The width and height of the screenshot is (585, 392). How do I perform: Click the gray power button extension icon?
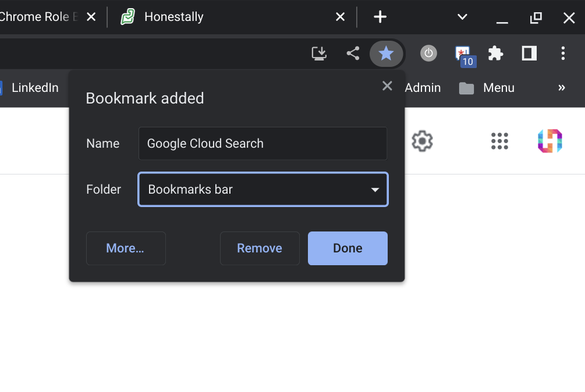[x=429, y=54]
